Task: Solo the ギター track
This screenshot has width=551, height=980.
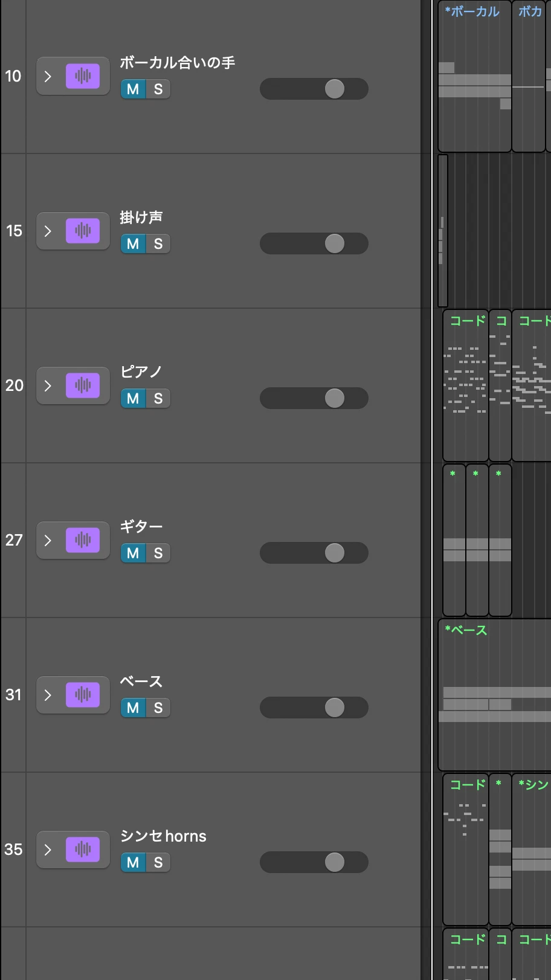Action: point(158,553)
